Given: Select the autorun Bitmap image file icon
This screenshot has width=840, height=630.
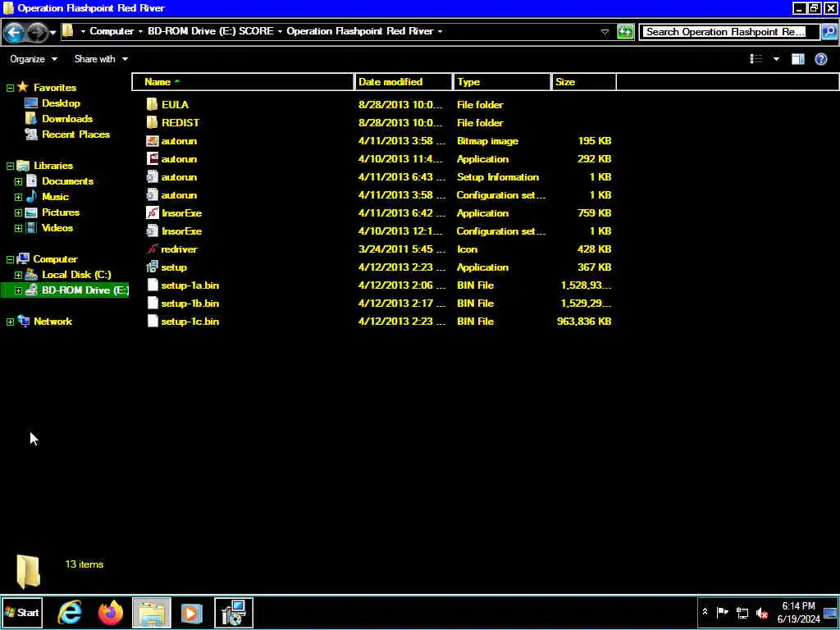Looking at the screenshot, I should pos(152,141).
